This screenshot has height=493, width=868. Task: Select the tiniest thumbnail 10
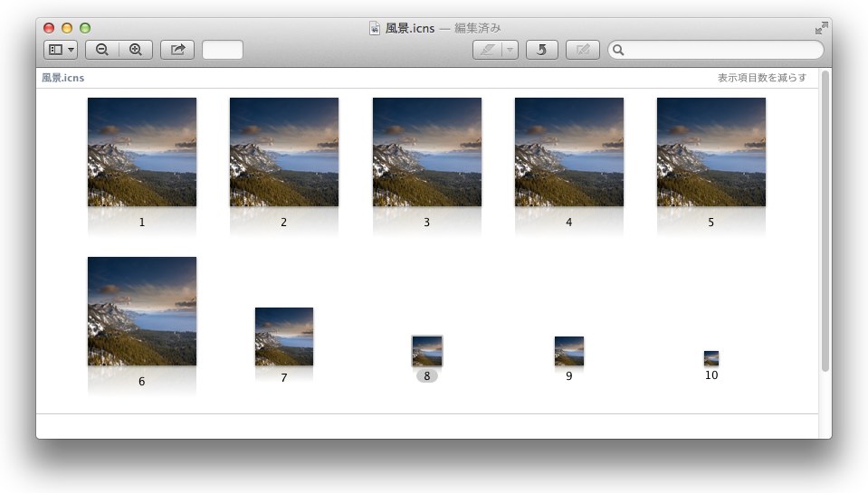711,358
